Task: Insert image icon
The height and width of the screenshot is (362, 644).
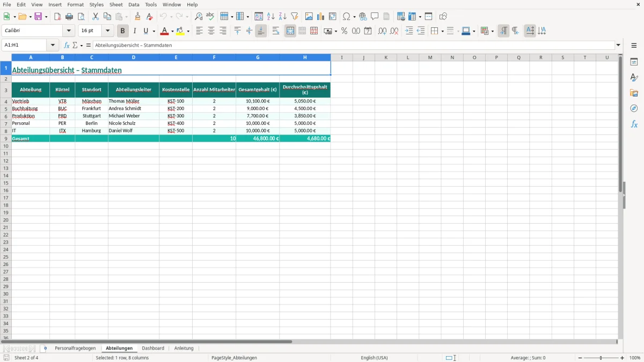Action: click(309, 17)
